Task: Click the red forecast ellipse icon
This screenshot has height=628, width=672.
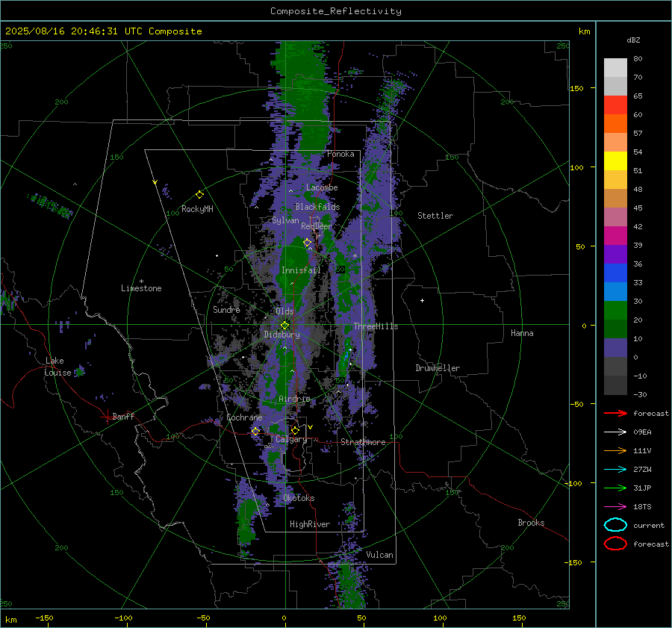Action: click(x=615, y=544)
